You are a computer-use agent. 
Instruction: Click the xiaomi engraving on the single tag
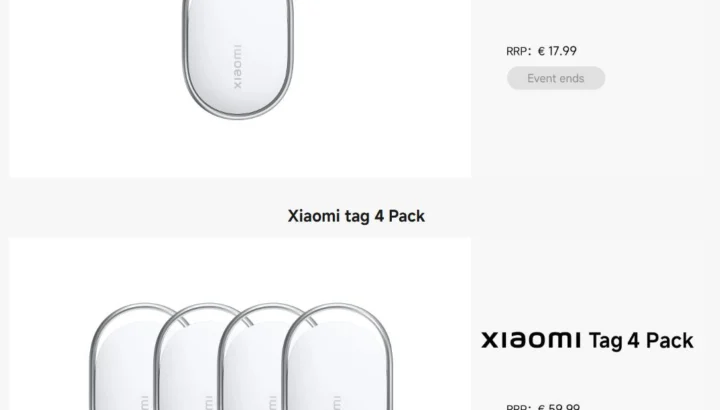[237, 67]
